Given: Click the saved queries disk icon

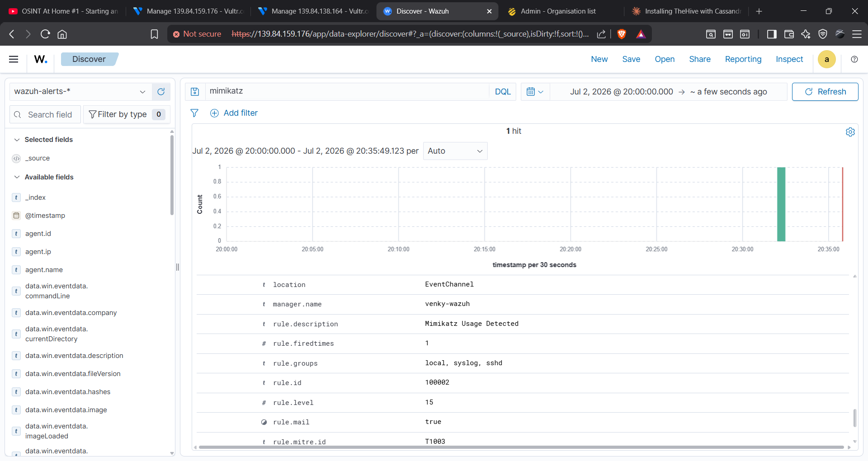Looking at the screenshot, I should 195,92.
